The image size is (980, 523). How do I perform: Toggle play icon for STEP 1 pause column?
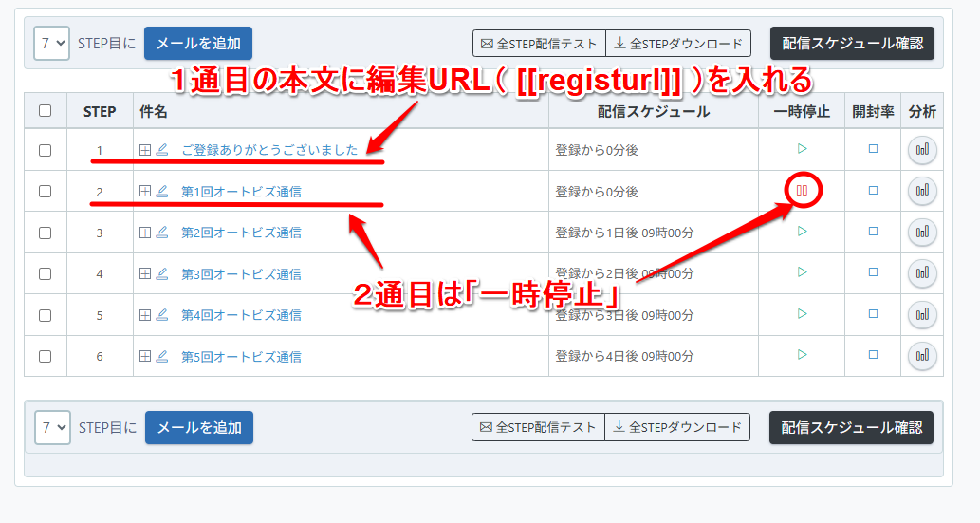click(x=802, y=148)
